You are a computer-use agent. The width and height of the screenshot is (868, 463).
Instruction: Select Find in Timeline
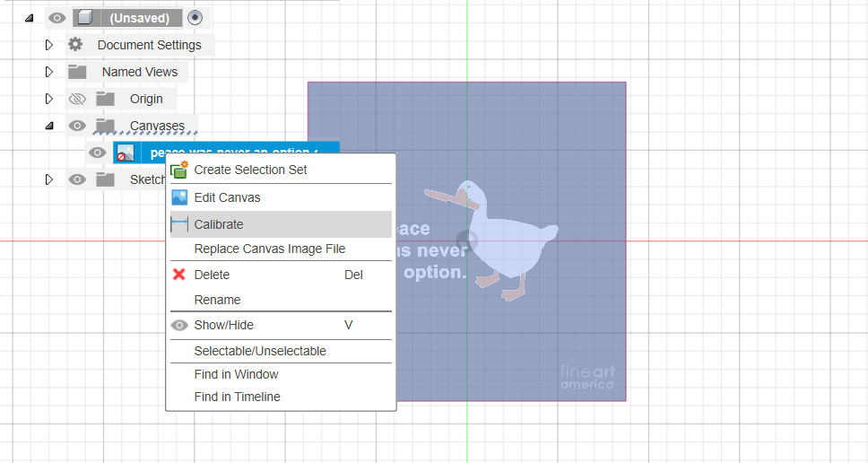pyautogui.click(x=282, y=397)
